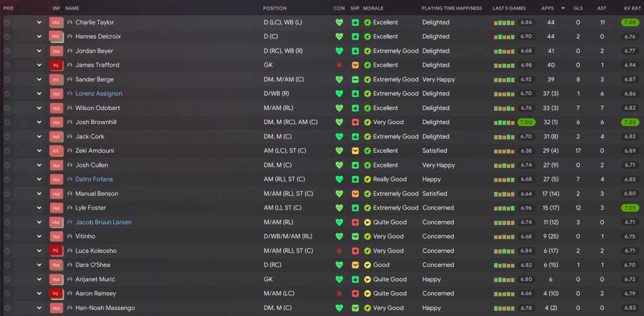
Task: Click Dara O'Shea's morale icon
Action: pyautogui.click(x=367, y=265)
